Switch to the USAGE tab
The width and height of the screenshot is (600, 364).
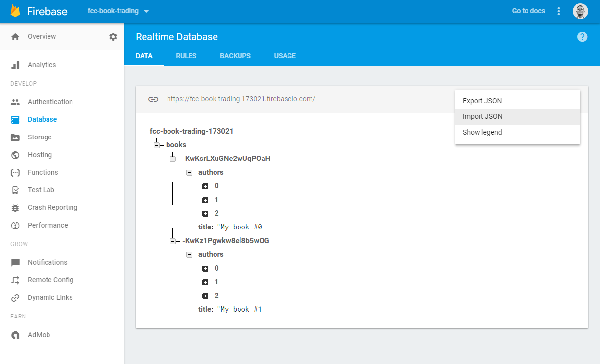[285, 56]
